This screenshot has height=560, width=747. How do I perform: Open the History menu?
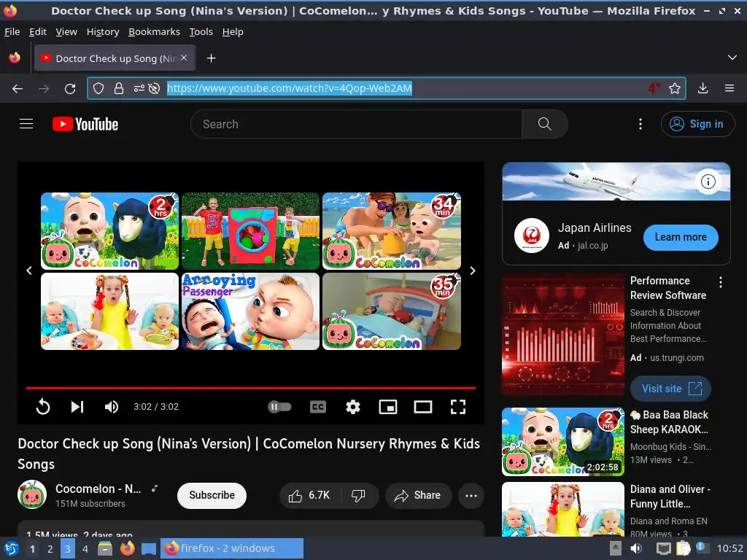[103, 31]
